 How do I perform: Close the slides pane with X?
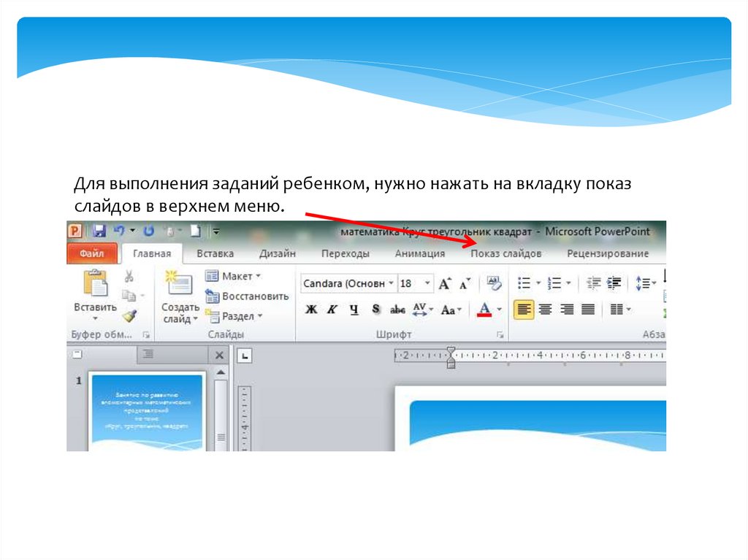[x=219, y=355]
